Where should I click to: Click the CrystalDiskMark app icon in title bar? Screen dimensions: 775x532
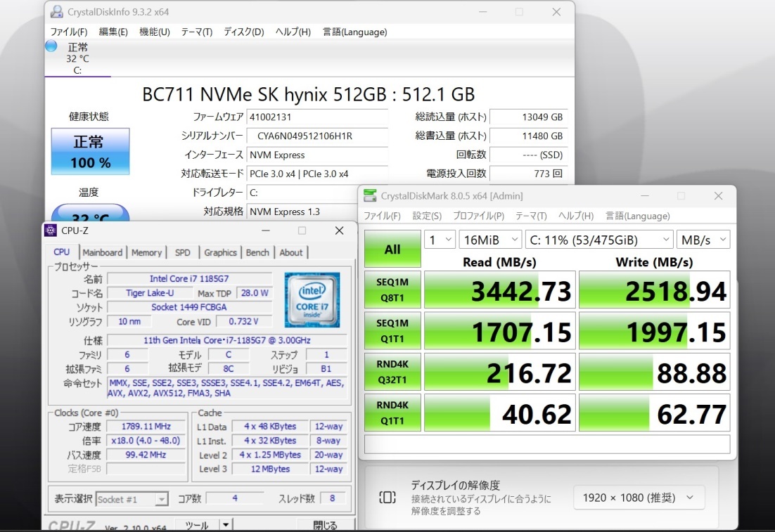point(370,195)
